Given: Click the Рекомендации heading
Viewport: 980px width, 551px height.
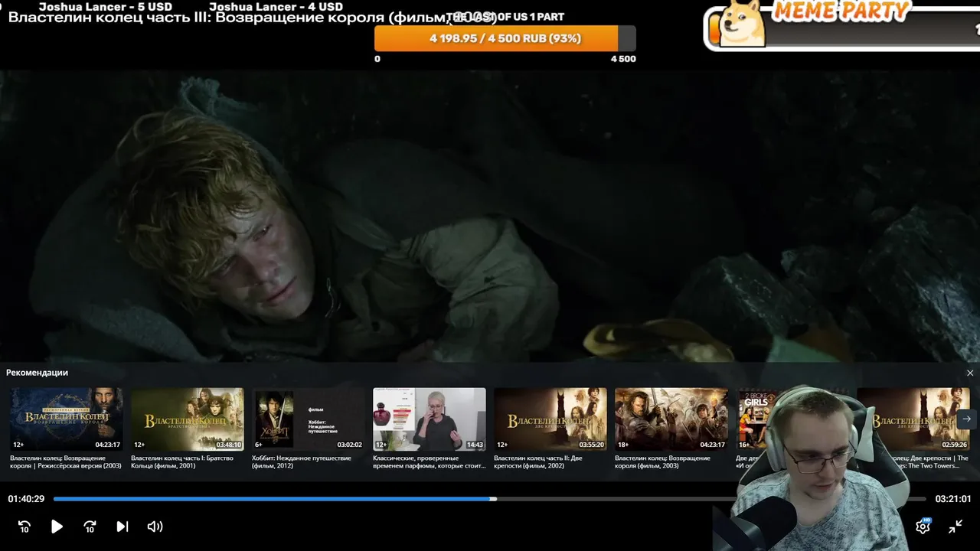Looking at the screenshot, I should (x=37, y=373).
